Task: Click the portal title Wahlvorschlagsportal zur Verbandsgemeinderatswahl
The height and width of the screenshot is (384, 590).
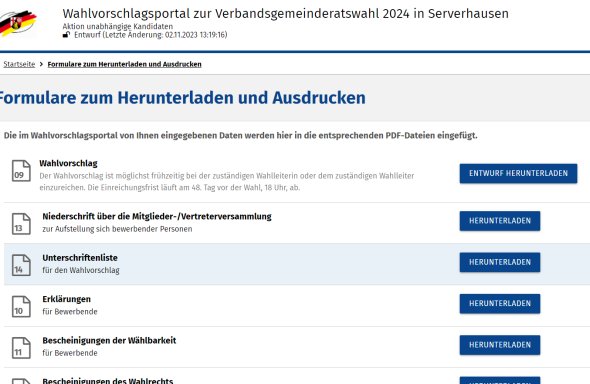Action: 285,14
